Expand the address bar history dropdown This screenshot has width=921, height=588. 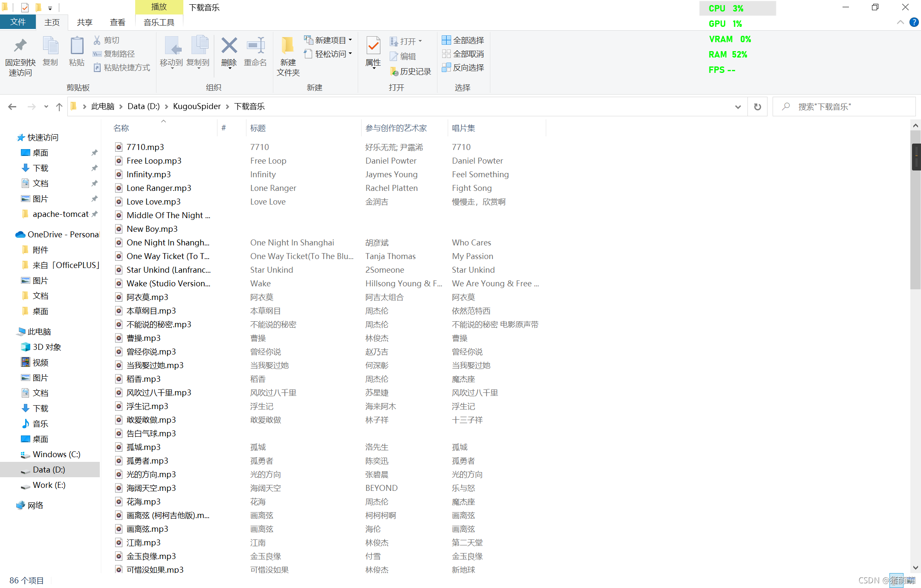pos(738,107)
